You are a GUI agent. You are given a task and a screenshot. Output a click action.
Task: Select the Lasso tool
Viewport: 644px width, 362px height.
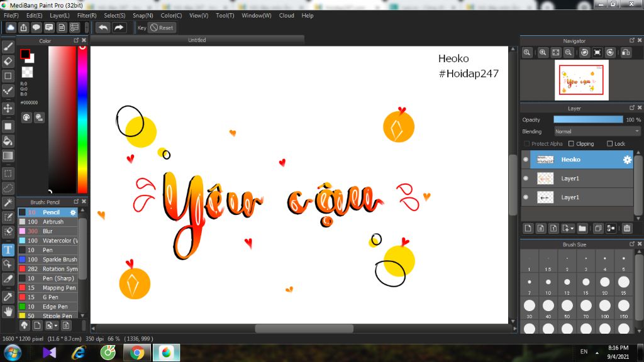click(8, 188)
